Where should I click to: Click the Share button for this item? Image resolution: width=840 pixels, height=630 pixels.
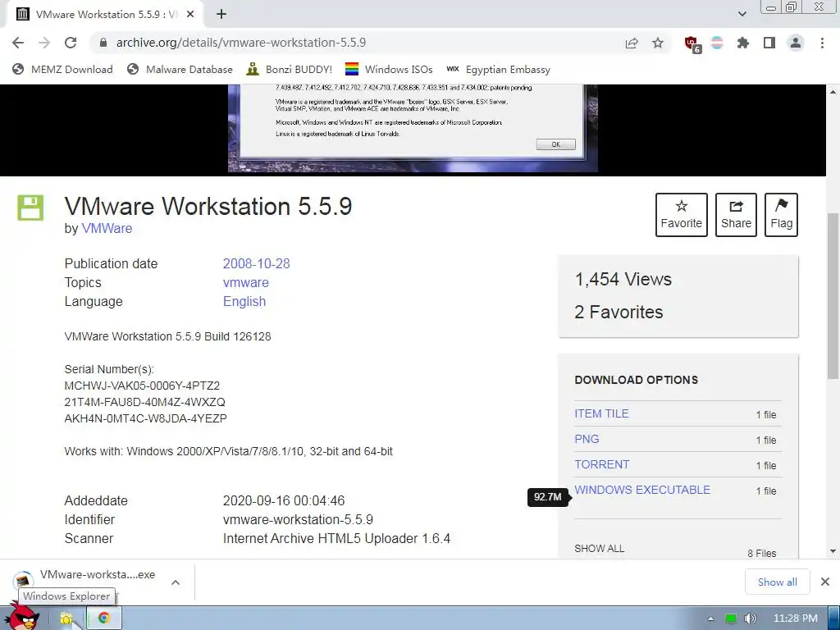(x=736, y=215)
